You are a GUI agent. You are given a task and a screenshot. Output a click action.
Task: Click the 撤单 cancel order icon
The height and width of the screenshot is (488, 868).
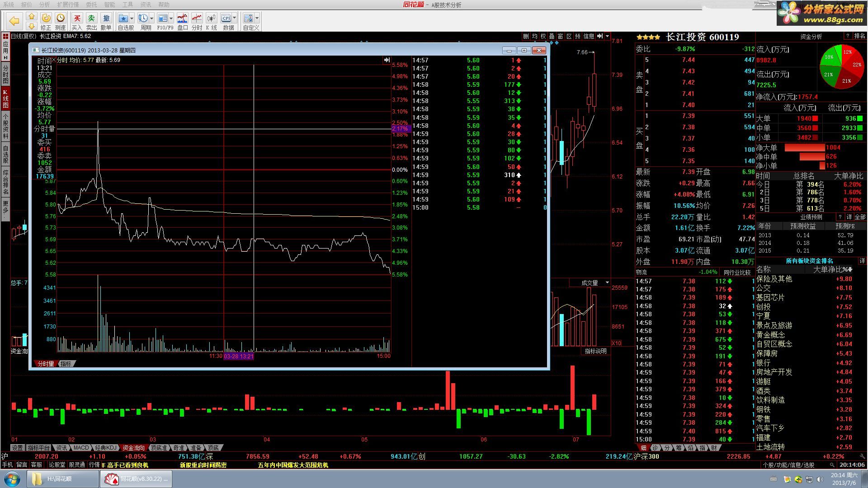[106, 18]
